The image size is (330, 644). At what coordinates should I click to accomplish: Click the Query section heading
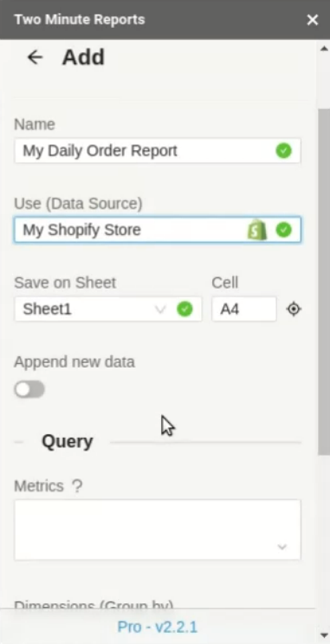coord(68,441)
